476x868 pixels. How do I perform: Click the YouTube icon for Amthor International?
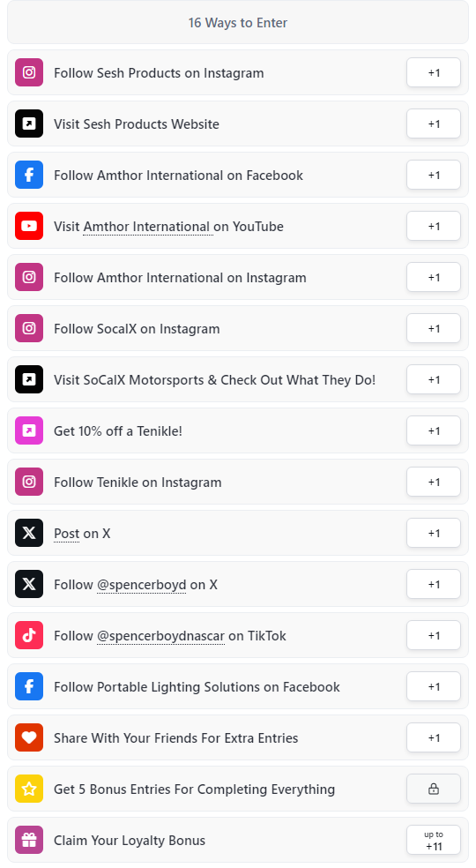tap(29, 226)
